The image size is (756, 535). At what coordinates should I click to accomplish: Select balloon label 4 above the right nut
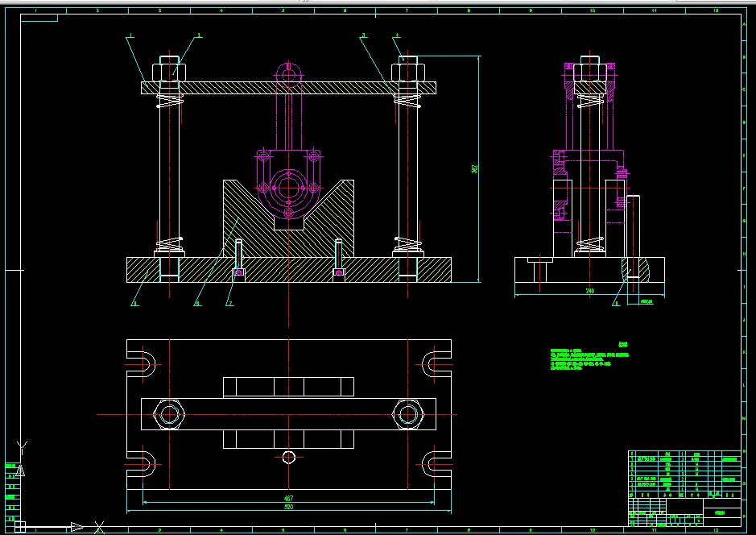397,35
